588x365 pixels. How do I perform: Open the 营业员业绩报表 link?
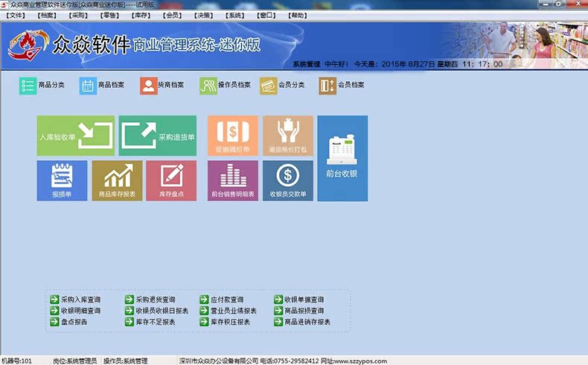point(233,311)
